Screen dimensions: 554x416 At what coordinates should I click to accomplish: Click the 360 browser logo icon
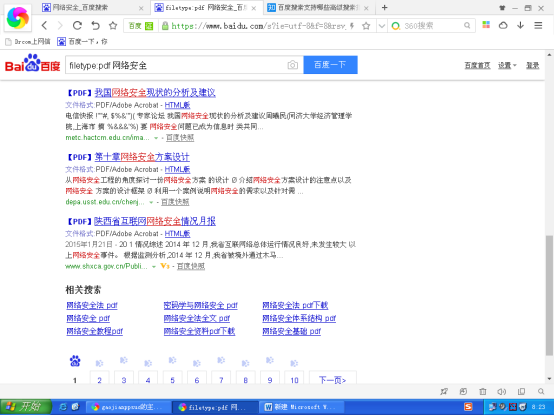pyautogui.click(x=17, y=18)
